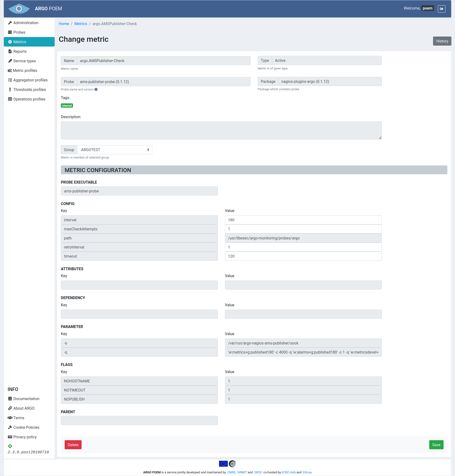Open Probes in the sidebar
The image size is (455, 476).
[19, 32]
